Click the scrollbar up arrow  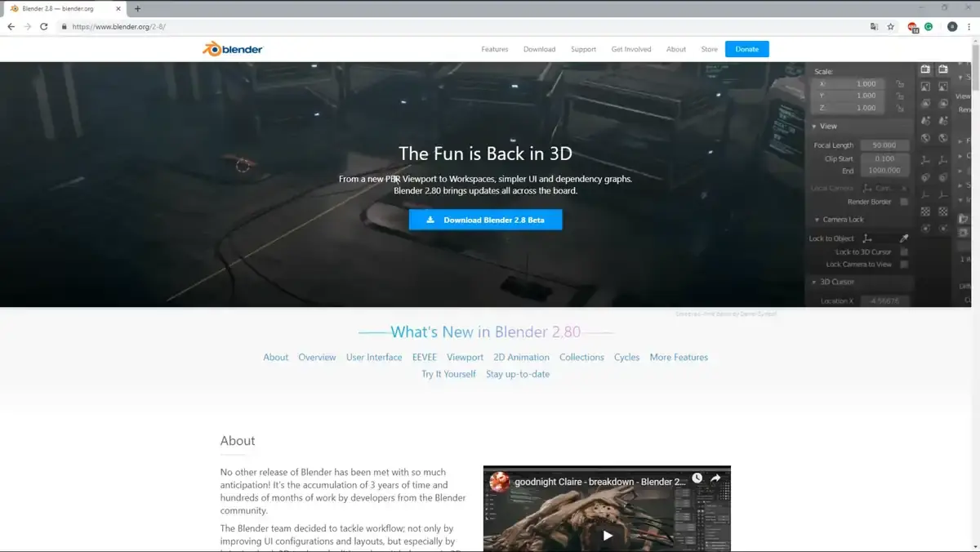pos(975,41)
